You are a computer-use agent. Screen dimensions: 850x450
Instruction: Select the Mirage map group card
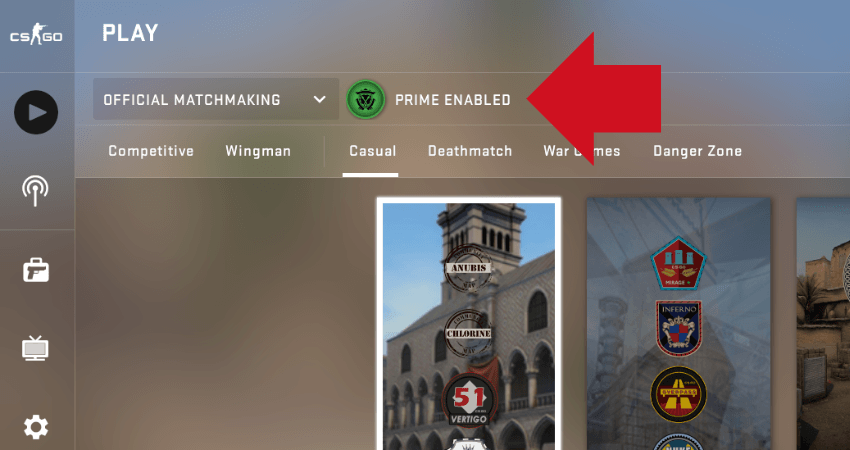pos(678,324)
